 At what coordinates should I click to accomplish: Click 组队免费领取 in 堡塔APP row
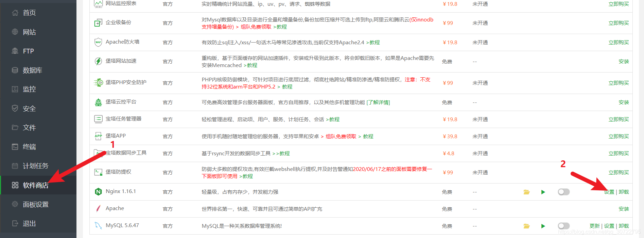pyautogui.click(x=341, y=137)
